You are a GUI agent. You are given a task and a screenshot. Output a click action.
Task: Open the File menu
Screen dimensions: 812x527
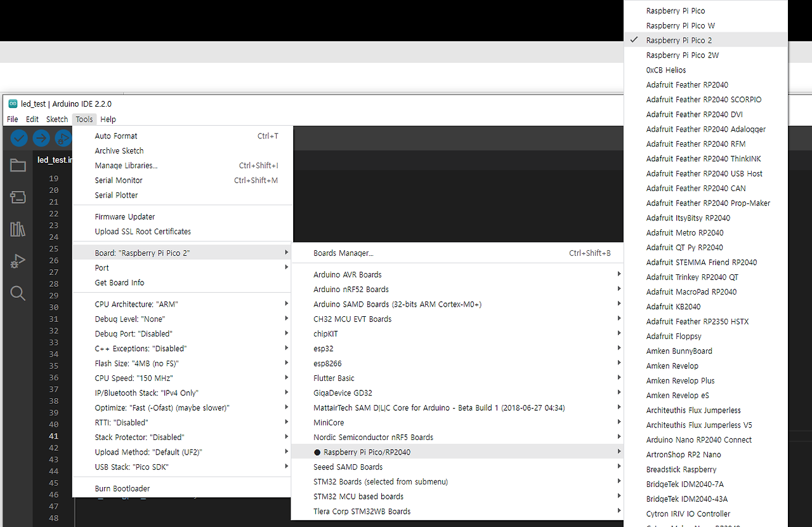click(13, 119)
